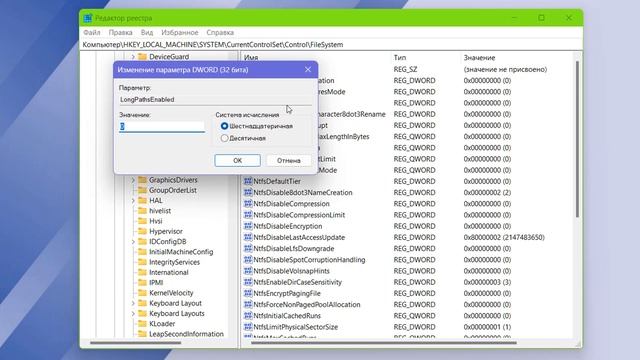Click the NtfsDisableSpotCorruptionHandling value icon

click(x=248, y=260)
